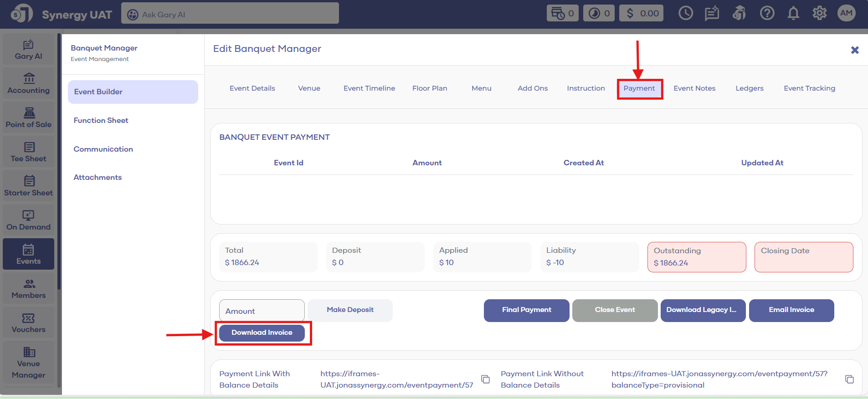Screen dimensions: 868x399
Task: Click the Download Invoice button
Action: pyautogui.click(x=262, y=332)
